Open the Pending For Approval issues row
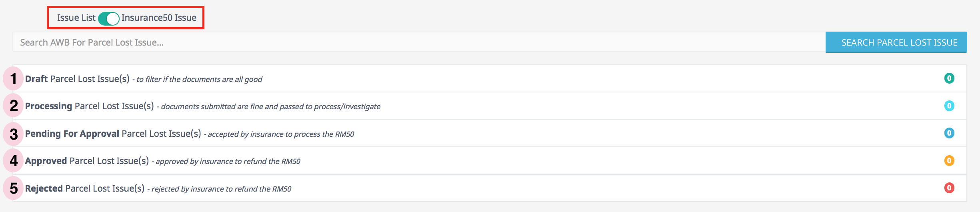 [113, 134]
